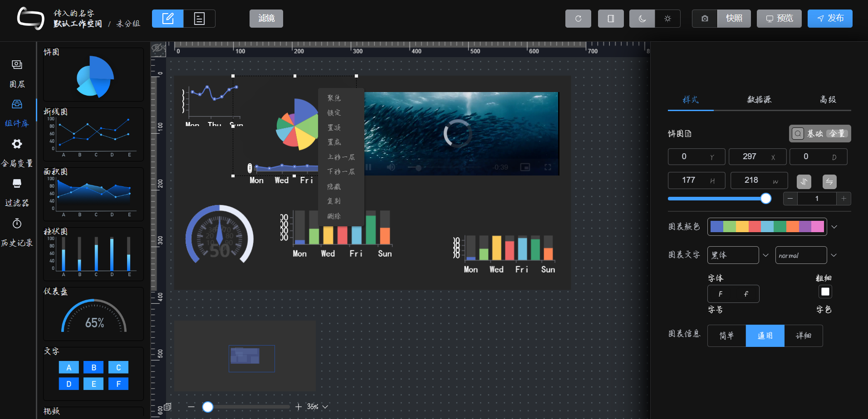Choose 置底 from context menu

[341, 142]
